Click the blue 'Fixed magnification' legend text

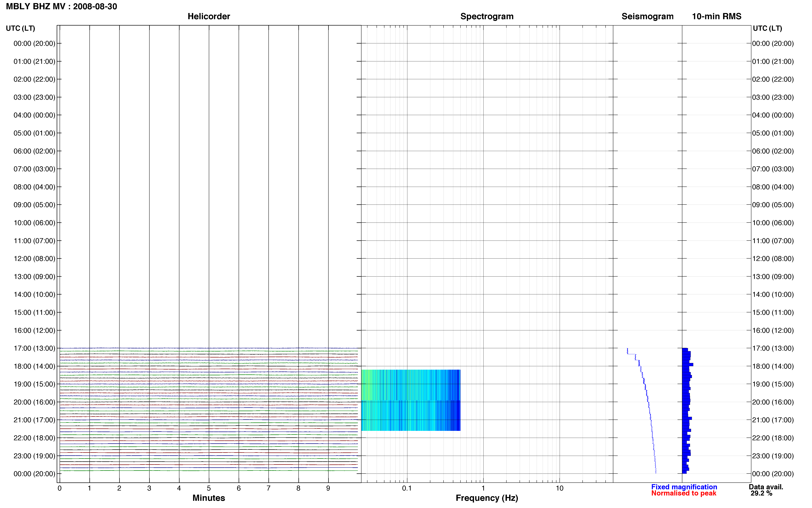coord(684,487)
